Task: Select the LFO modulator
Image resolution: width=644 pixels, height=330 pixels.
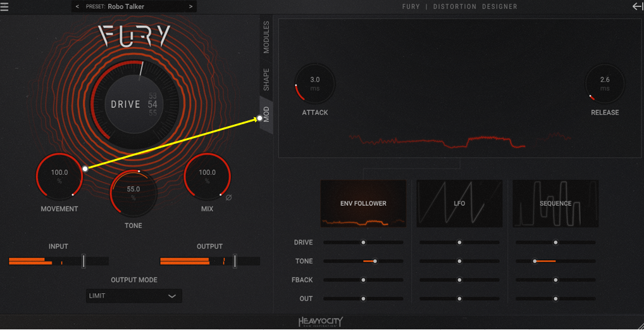Action: [x=459, y=203]
